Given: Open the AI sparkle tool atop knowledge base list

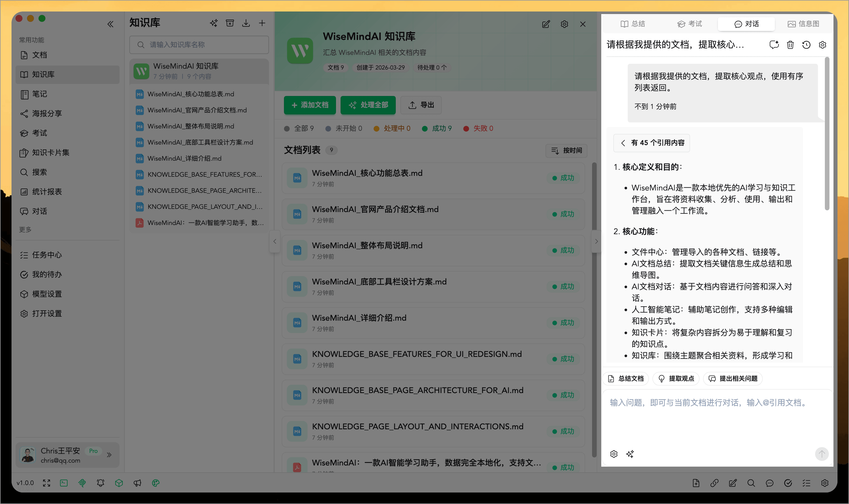Looking at the screenshot, I should pyautogui.click(x=213, y=23).
